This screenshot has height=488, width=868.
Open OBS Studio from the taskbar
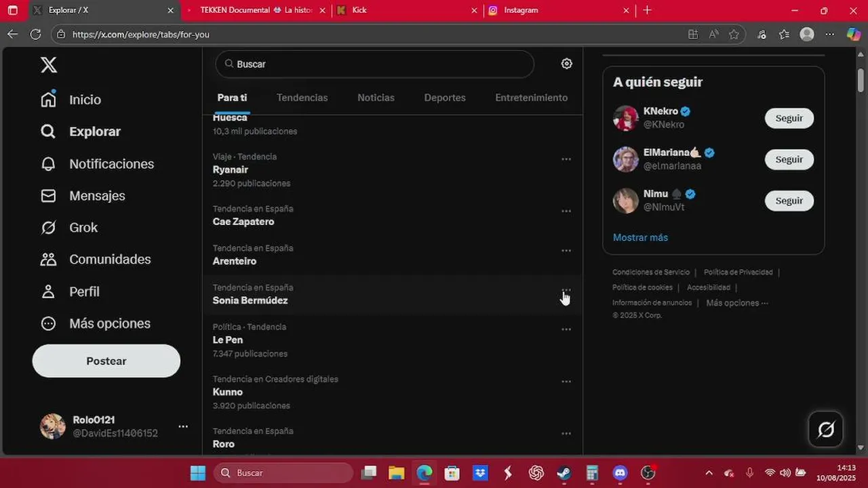point(648,472)
